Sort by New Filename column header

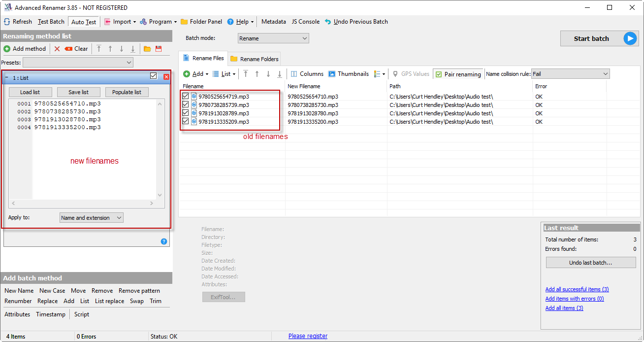[x=336, y=86]
